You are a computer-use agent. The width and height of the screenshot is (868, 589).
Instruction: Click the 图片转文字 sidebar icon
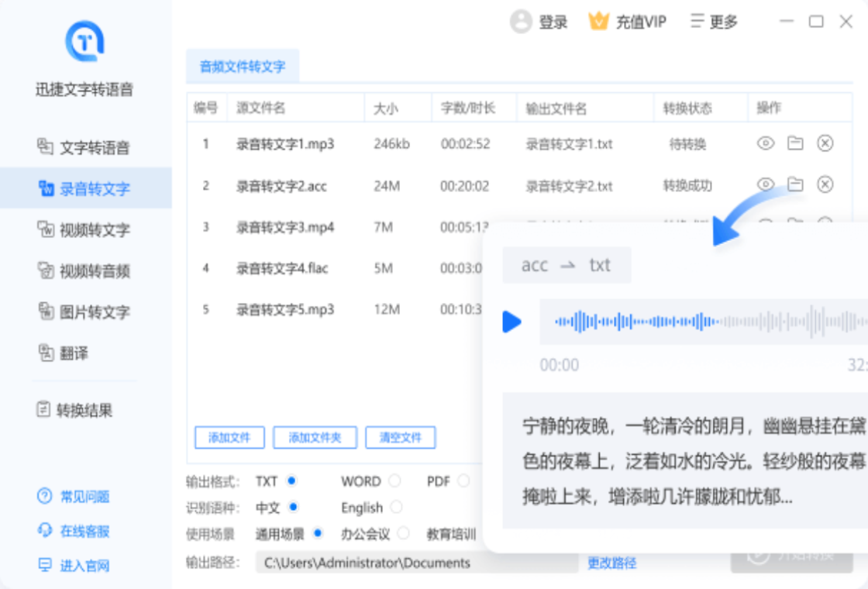pyautogui.click(x=45, y=311)
